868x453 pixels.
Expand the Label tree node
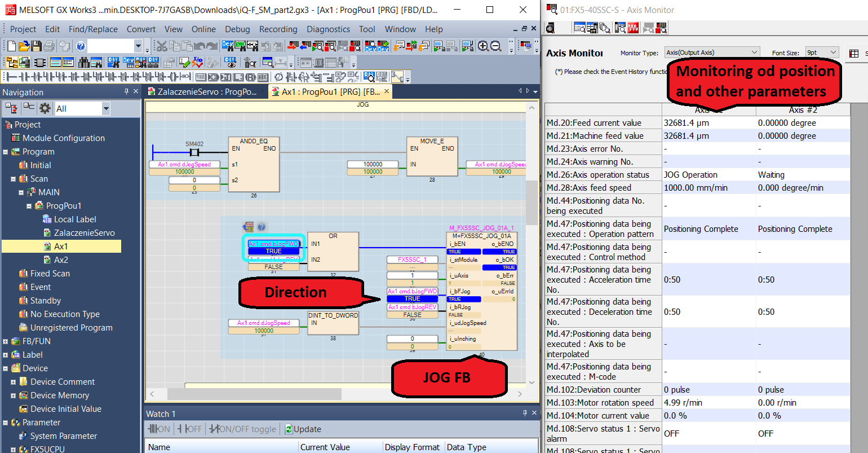pos(5,355)
